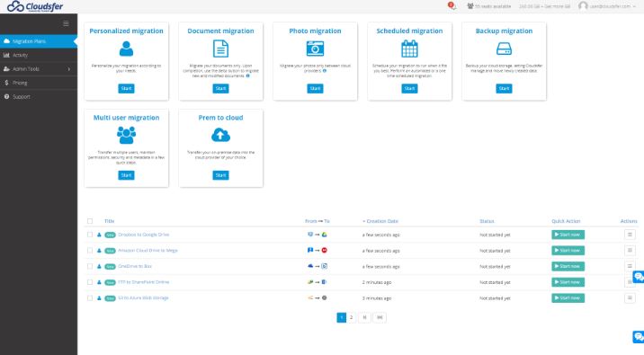
Task: Click the info icon in Document migration description
Action: click(x=247, y=75)
